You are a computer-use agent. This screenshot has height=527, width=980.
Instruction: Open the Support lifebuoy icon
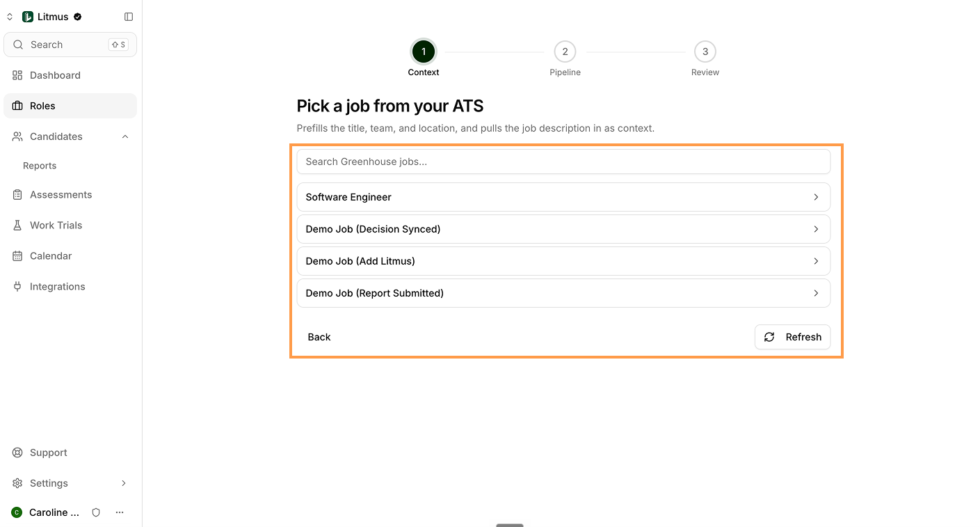pos(17,453)
